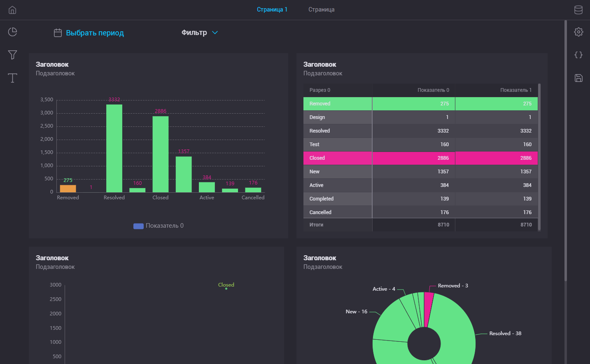Viewport: 590px width, 364px height.
Task: Click the Resolved - 38 pie label
Action: coord(505,334)
